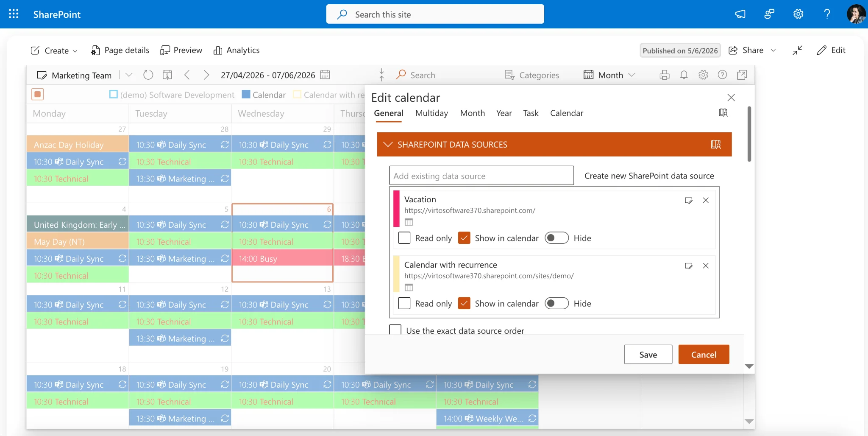Open calendar settings gear in toolbar
Image resolution: width=868 pixels, height=436 pixels.
click(x=703, y=75)
